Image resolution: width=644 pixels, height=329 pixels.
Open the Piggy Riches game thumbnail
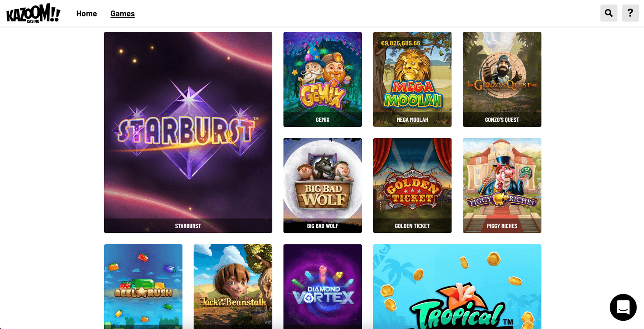[x=502, y=185]
